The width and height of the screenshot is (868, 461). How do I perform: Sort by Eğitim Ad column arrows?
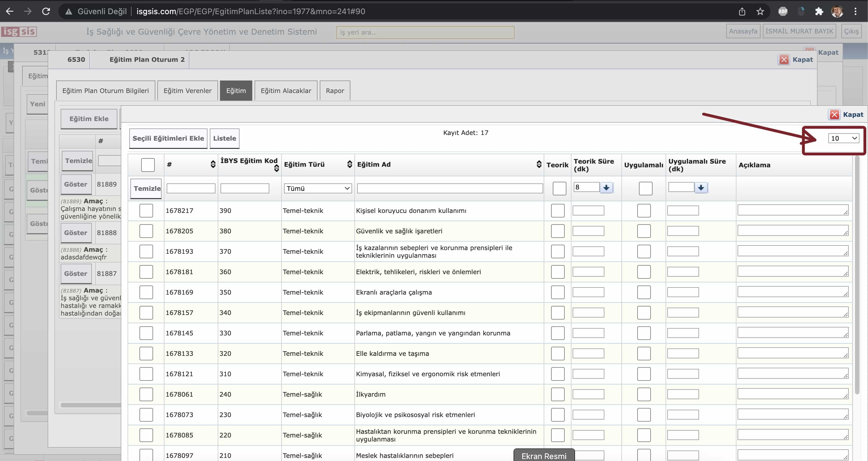pyautogui.click(x=539, y=164)
